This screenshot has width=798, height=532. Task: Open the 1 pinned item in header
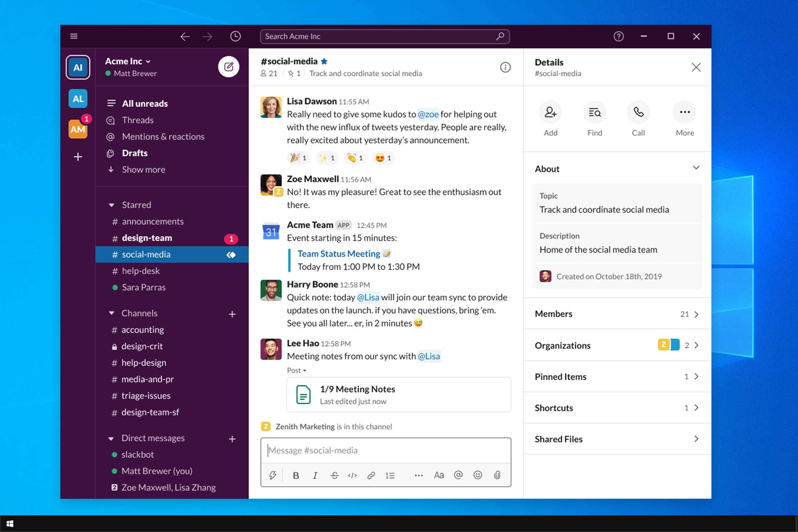[294, 74]
